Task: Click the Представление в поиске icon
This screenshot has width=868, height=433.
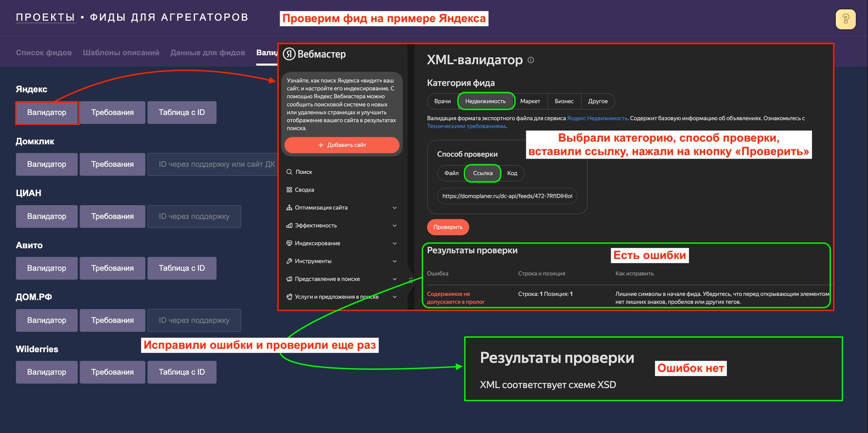Action: pos(289,279)
